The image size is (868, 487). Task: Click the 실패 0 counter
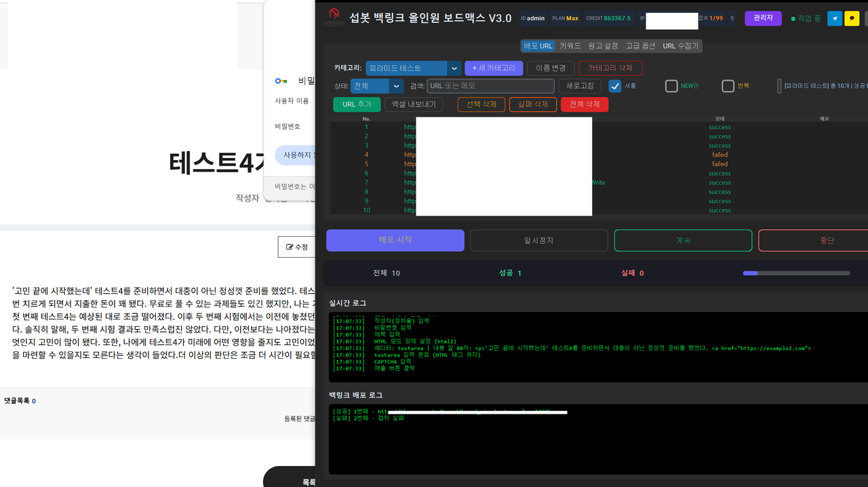(x=632, y=273)
